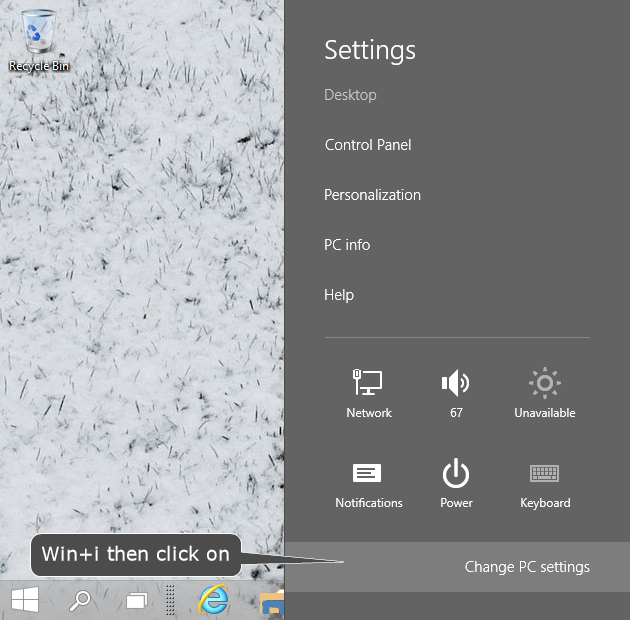Launch Internet Explorer from the taskbar
This screenshot has height=620, width=630.
[213, 600]
